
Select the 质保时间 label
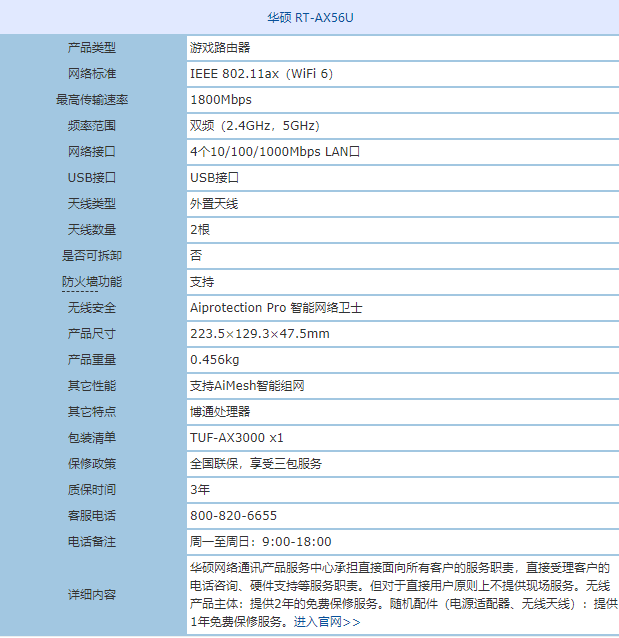[92, 489]
